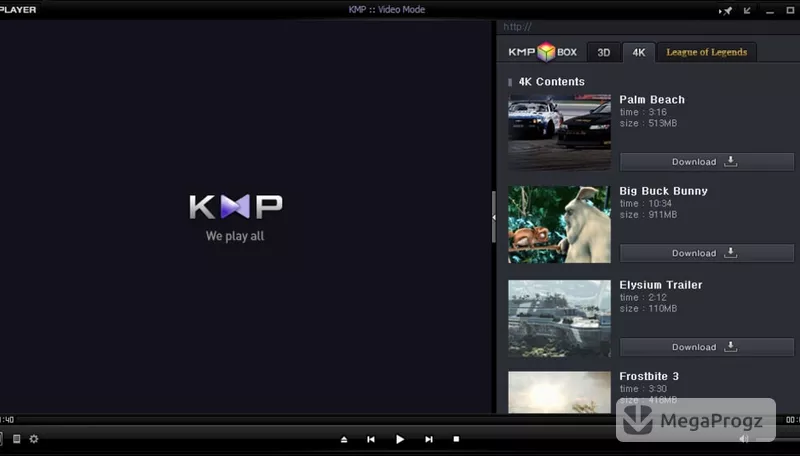Screen dimensions: 800x456
Task: Click 'time : 3:16' text
Action: coord(643,112)
